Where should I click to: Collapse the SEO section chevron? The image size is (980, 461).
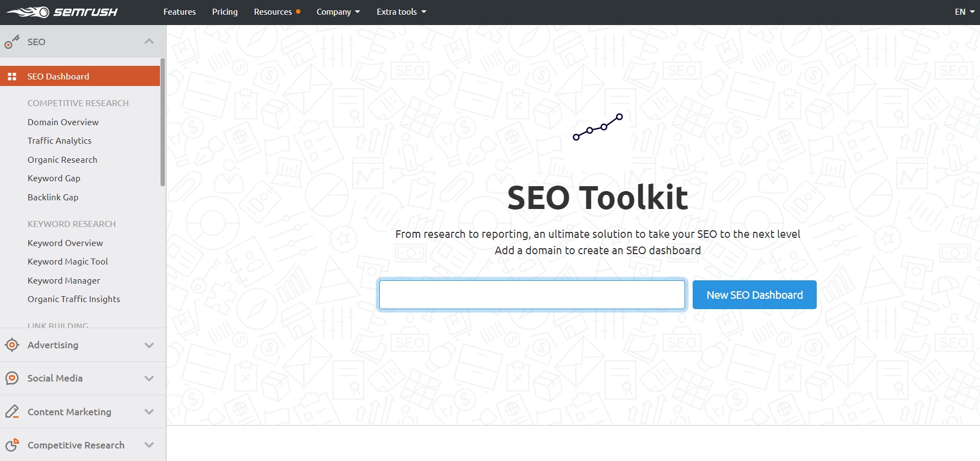[149, 41]
